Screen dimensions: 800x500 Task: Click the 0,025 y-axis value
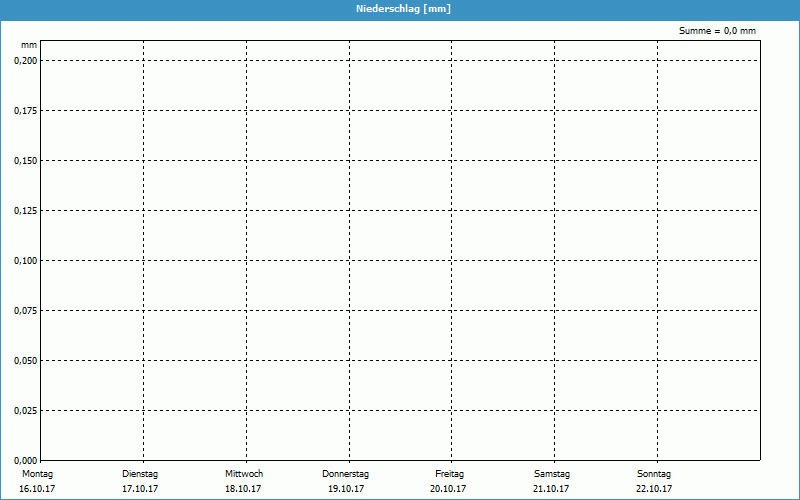[26, 411]
